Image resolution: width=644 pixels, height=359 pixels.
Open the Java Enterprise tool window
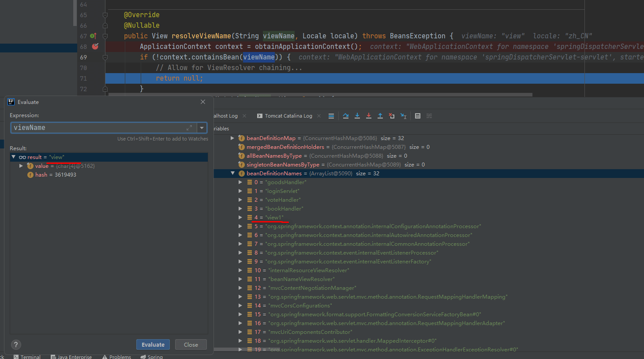point(71,357)
